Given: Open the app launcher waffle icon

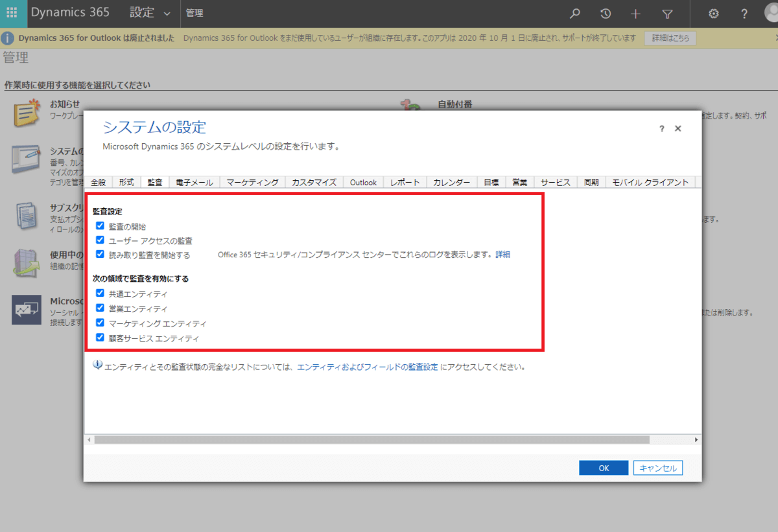Looking at the screenshot, I should [x=12, y=13].
